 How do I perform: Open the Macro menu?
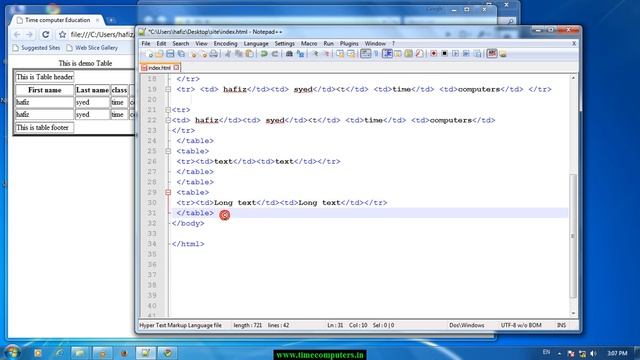point(309,43)
